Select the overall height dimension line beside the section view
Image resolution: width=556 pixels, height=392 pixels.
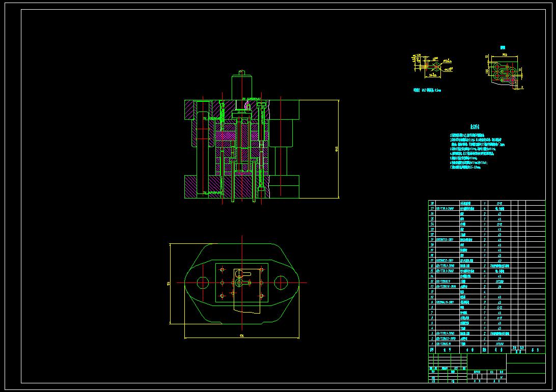[x=339, y=149]
